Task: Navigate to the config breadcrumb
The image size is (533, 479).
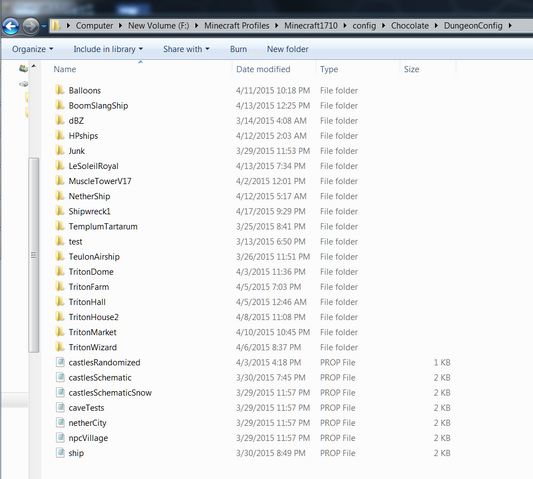Action: pyautogui.click(x=364, y=26)
